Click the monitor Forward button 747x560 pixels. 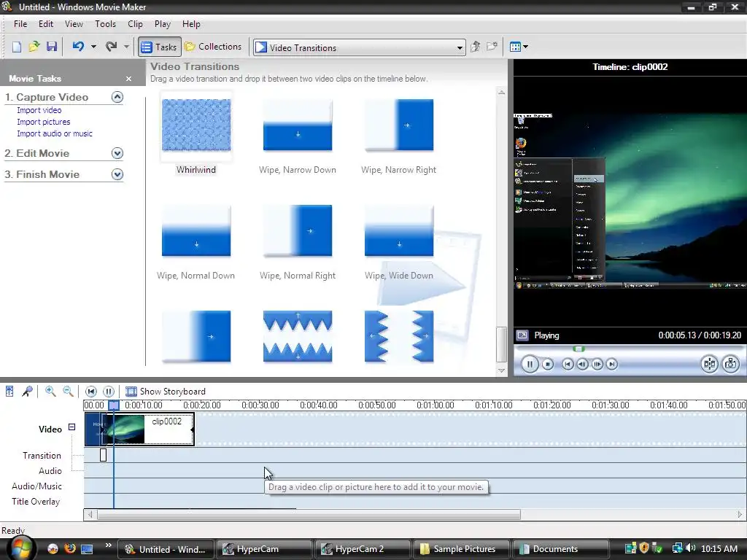click(612, 365)
